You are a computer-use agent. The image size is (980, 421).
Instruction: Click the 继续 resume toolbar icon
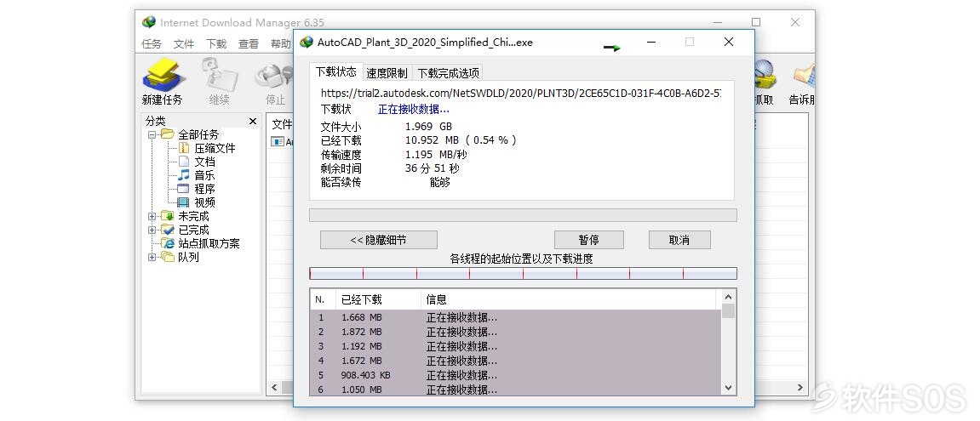click(x=219, y=81)
